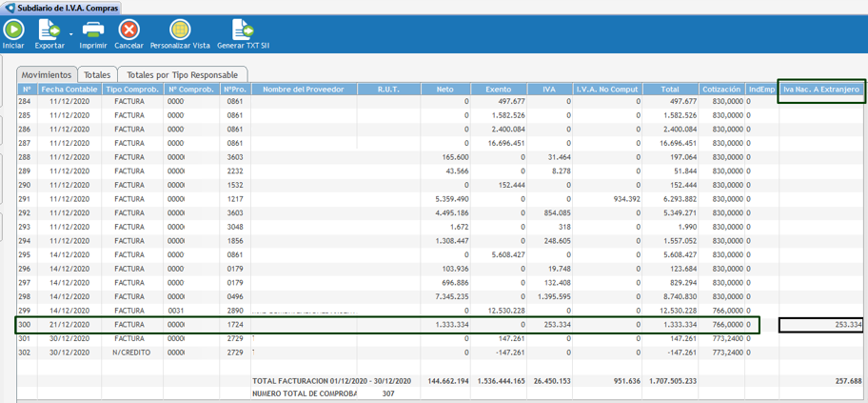Screen dimensions: 868x403
Task: Click the Imprimir printer icon
Action: (x=92, y=30)
